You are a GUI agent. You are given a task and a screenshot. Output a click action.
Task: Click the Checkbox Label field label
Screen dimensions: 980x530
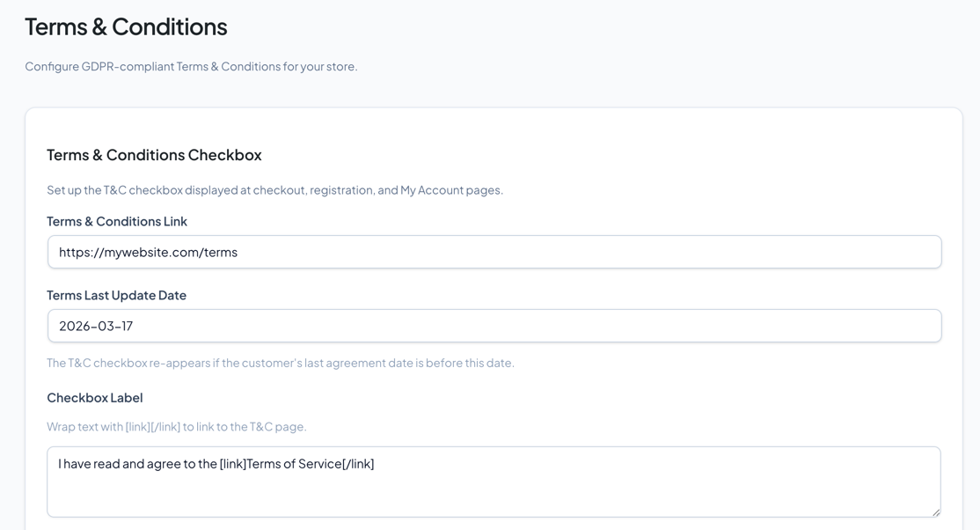point(94,397)
